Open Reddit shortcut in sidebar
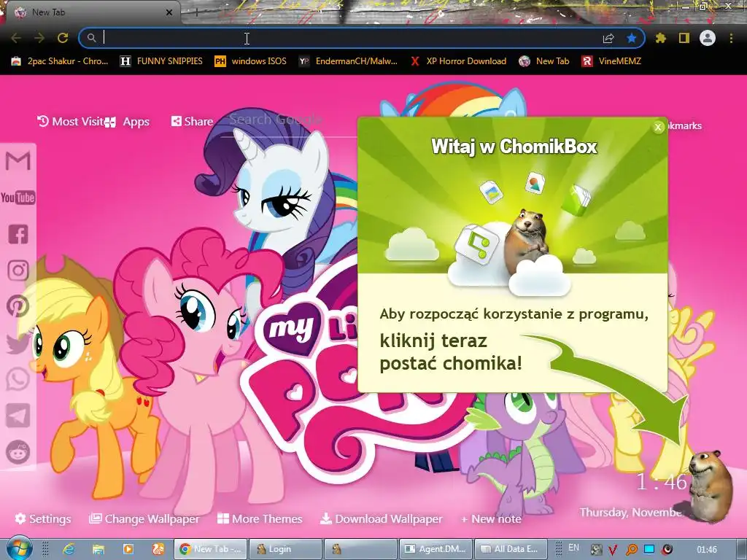 [18, 452]
